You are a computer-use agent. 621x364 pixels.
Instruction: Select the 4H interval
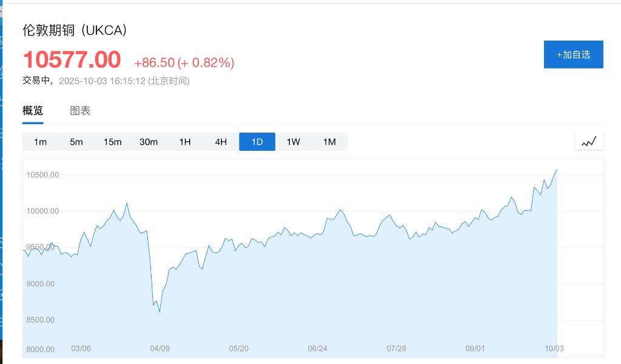click(x=221, y=142)
